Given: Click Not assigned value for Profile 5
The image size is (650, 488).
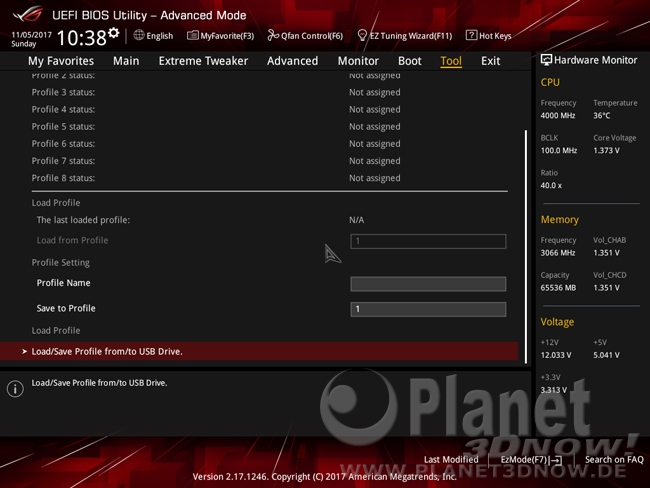Looking at the screenshot, I should pyautogui.click(x=375, y=126).
